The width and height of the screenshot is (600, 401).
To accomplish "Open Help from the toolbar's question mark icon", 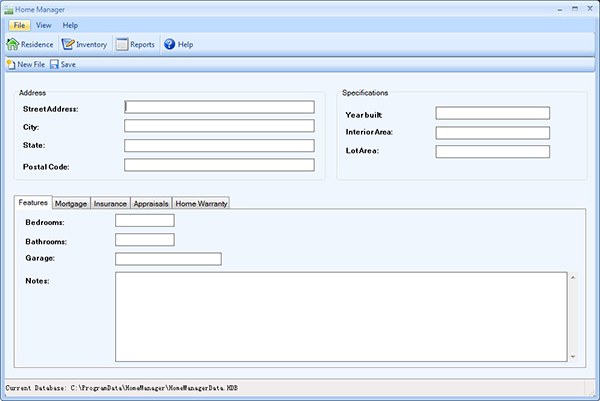I will (179, 44).
